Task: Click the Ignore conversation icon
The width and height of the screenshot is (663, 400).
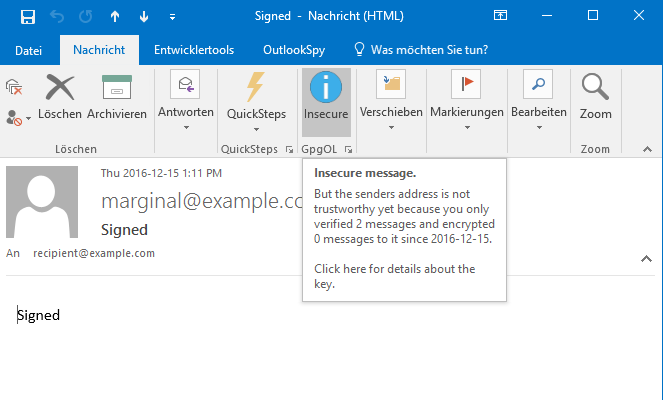Action: click(x=14, y=87)
